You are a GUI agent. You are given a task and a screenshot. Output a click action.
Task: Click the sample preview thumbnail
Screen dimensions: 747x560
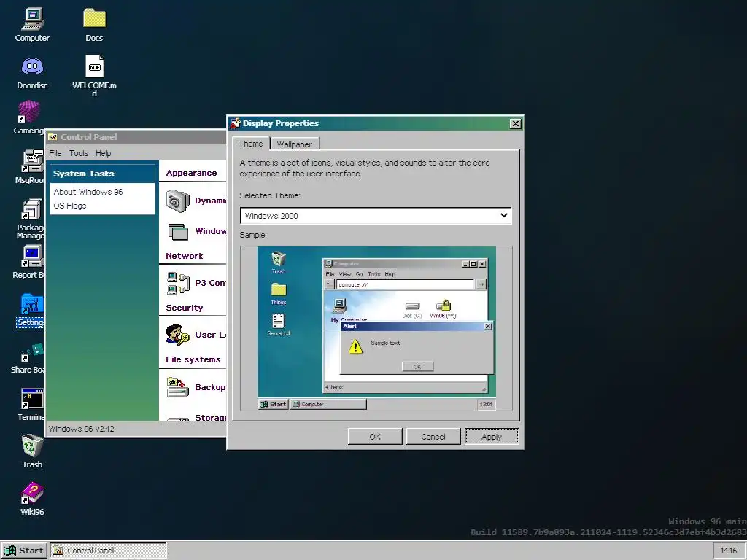[x=376, y=329]
